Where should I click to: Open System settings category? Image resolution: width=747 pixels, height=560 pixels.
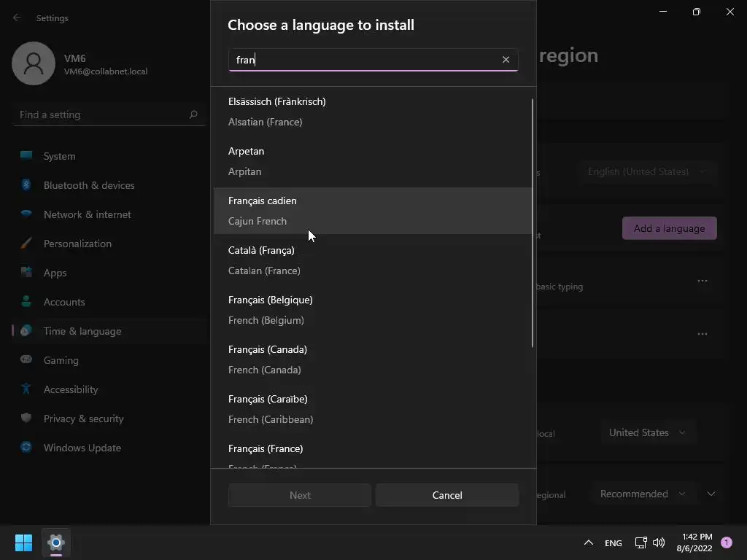point(109,156)
